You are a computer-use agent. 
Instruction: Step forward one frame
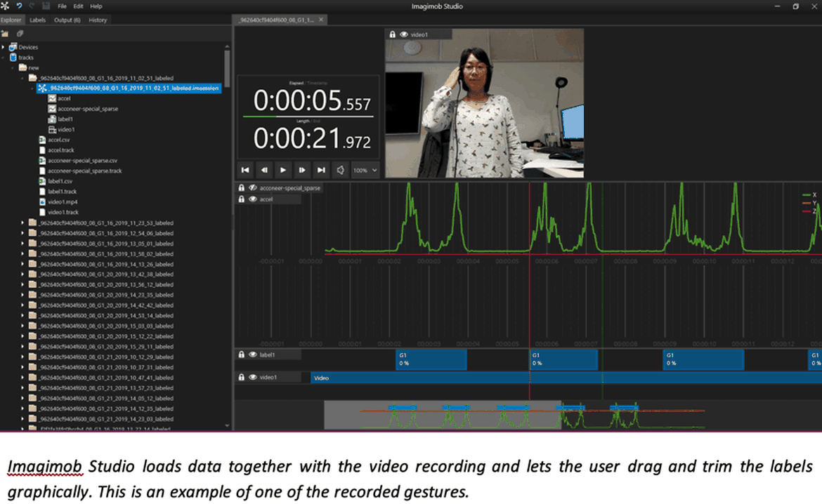coord(302,170)
